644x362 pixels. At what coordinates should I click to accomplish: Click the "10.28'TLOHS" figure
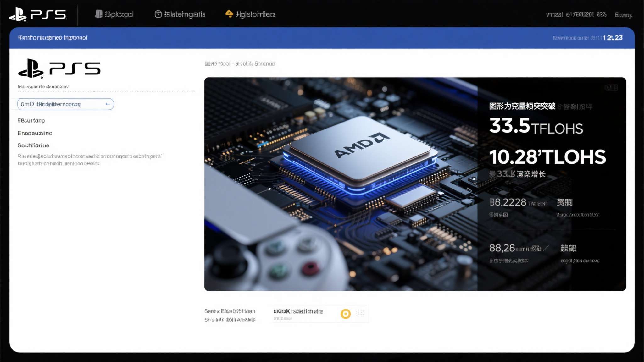pyautogui.click(x=547, y=157)
